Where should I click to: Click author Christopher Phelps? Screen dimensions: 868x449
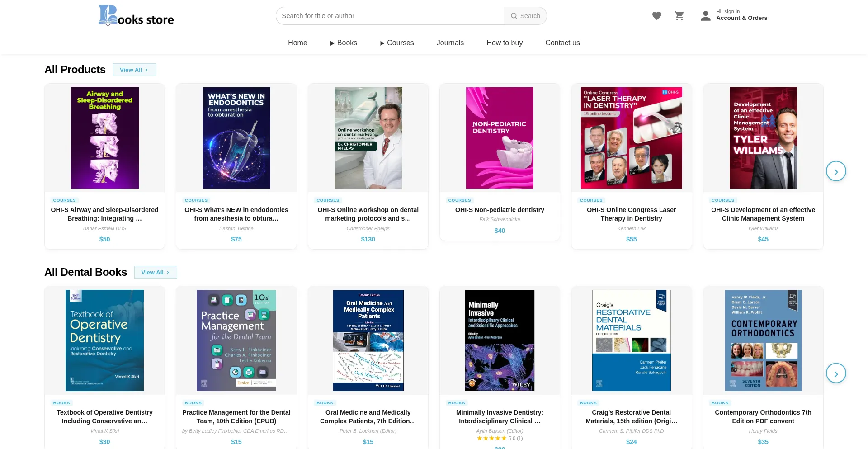coord(368,228)
